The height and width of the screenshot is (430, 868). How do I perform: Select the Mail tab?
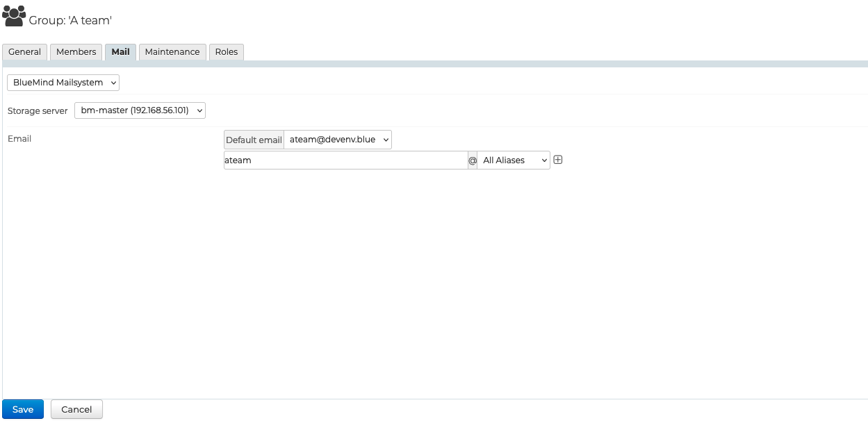[120, 52]
